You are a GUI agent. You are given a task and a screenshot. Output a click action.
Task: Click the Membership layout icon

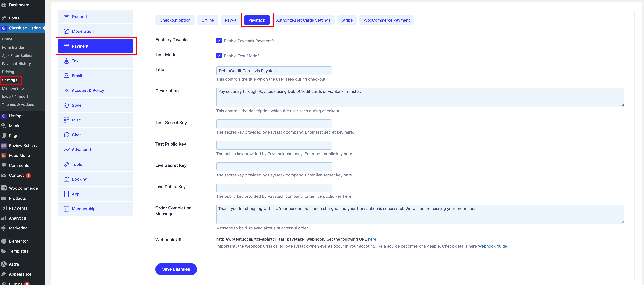tap(66, 208)
